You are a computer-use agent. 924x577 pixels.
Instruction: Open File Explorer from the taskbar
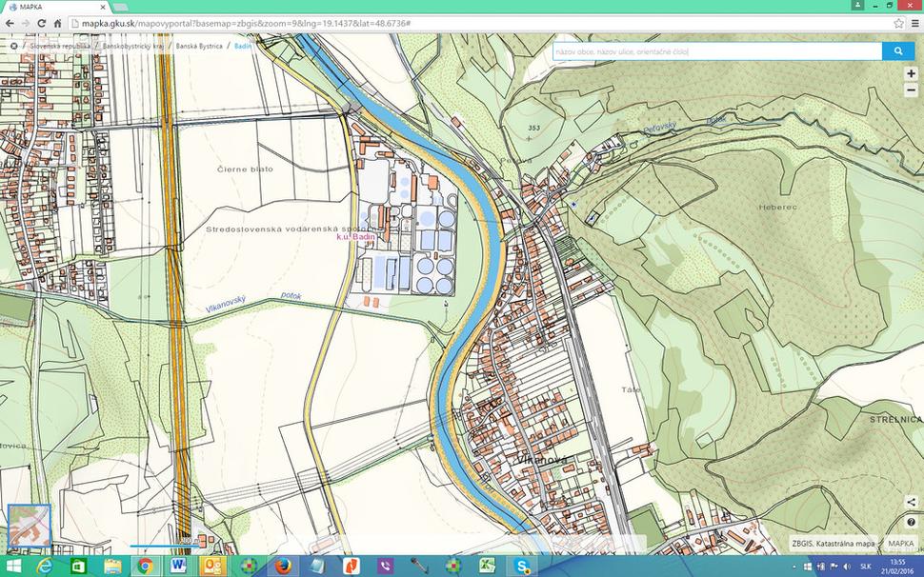coord(112,566)
